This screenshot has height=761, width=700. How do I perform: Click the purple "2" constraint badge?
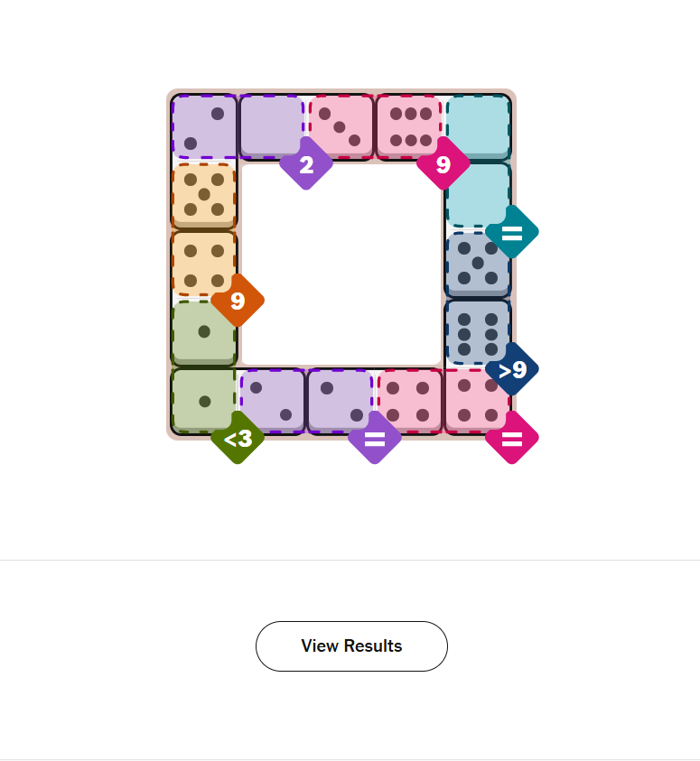click(306, 164)
